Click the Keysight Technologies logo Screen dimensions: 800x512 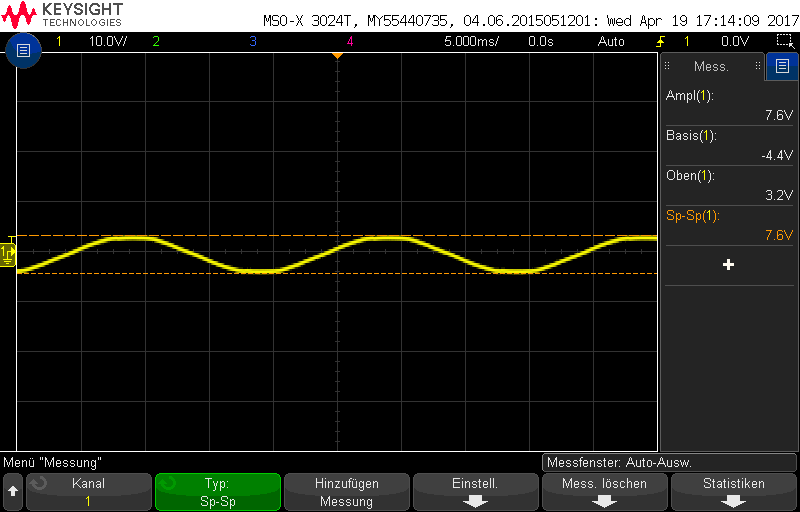tap(62, 15)
